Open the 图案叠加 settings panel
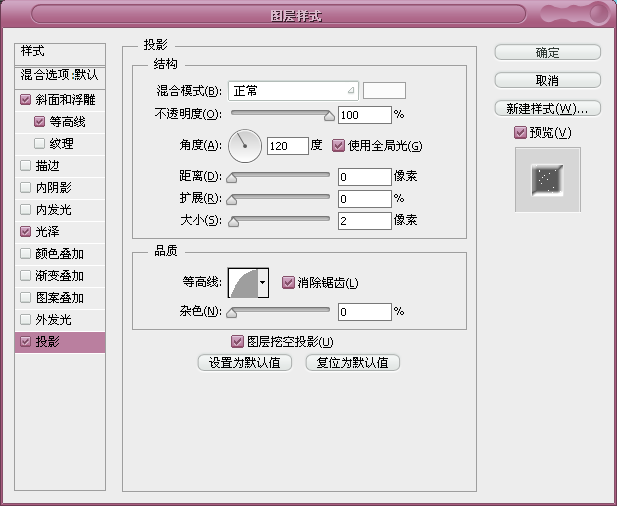This screenshot has height=506, width=617. pos(59,298)
